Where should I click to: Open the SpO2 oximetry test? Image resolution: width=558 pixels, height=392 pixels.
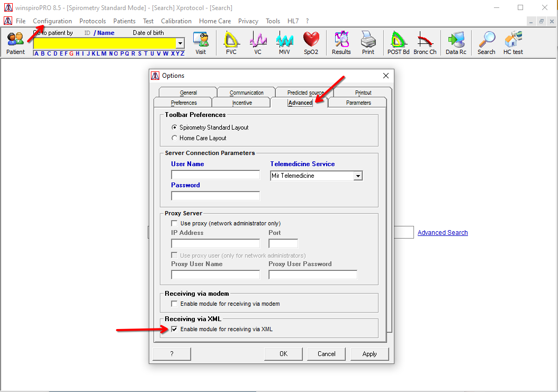click(x=311, y=43)
